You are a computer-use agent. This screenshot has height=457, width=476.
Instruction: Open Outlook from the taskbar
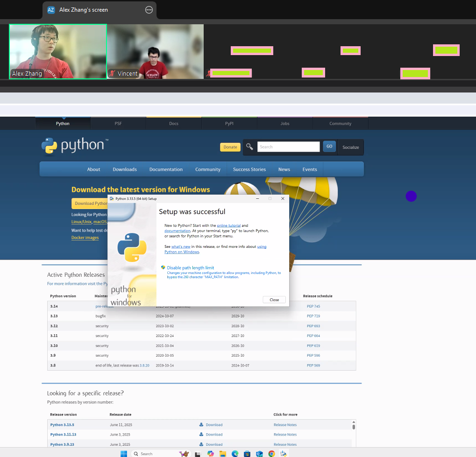coord(259,454)
